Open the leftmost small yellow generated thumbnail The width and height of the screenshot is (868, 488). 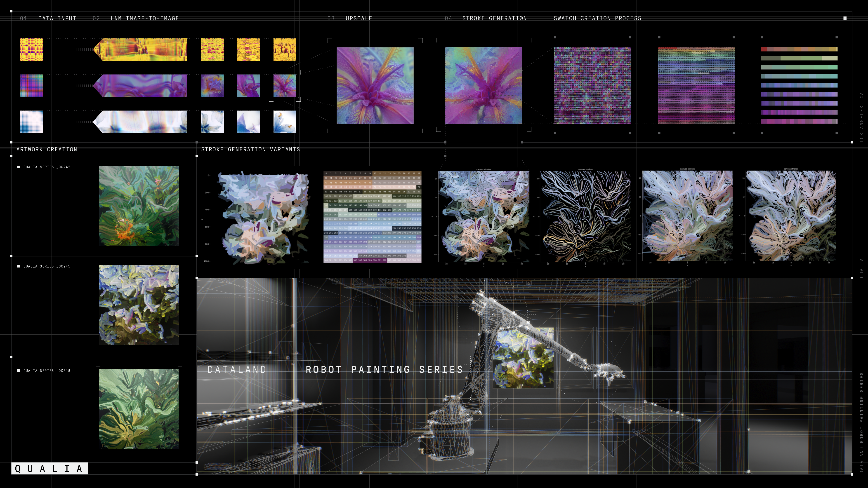[212, 49]
